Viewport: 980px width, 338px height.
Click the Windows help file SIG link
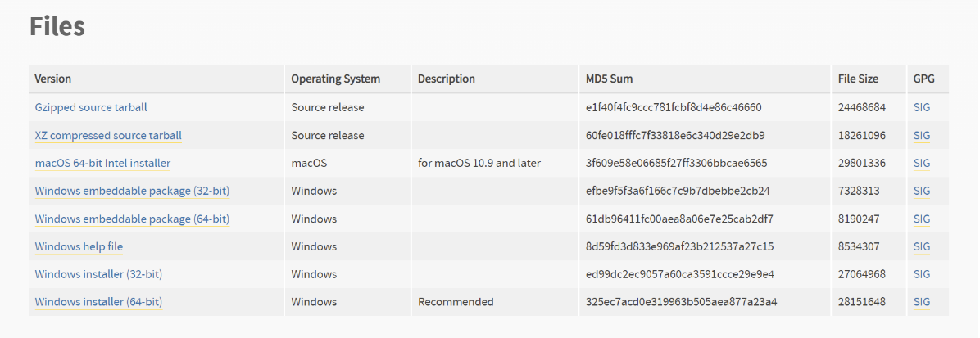(x=922, y=246)
